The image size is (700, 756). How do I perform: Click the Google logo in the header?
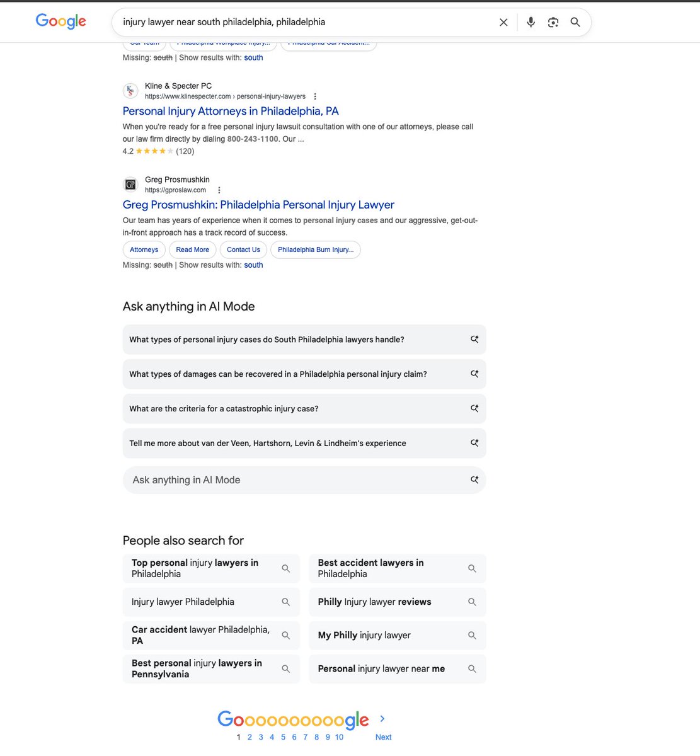[61, 21]
